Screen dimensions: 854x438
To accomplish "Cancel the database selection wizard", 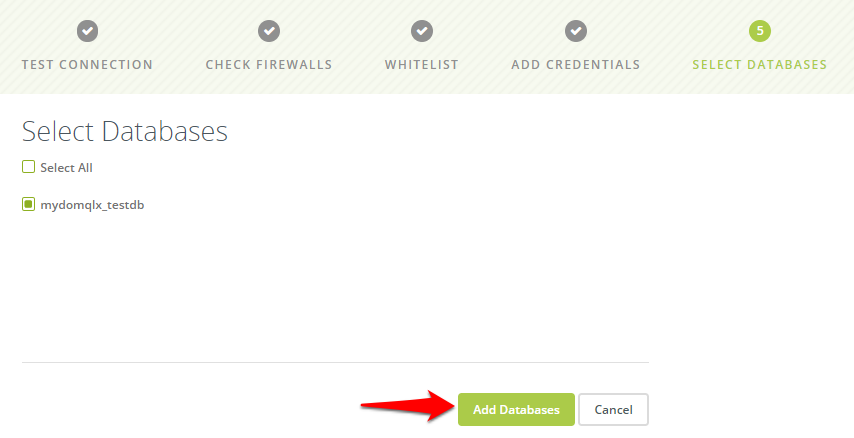I will click(613, 410).
